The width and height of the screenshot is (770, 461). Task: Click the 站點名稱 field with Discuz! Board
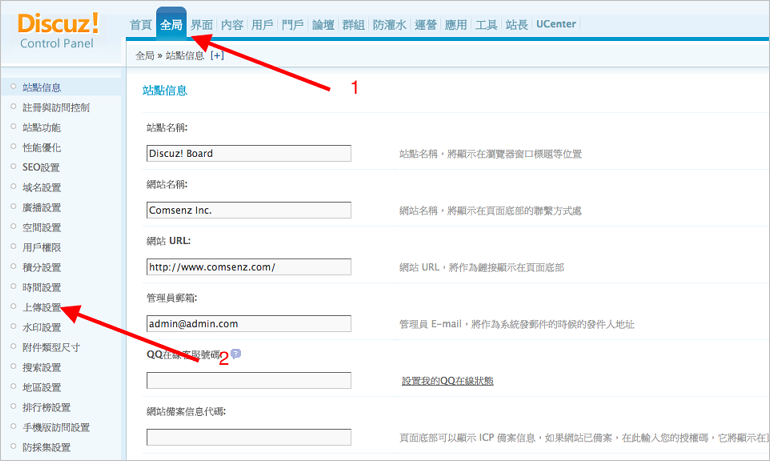tap(249, 153)
